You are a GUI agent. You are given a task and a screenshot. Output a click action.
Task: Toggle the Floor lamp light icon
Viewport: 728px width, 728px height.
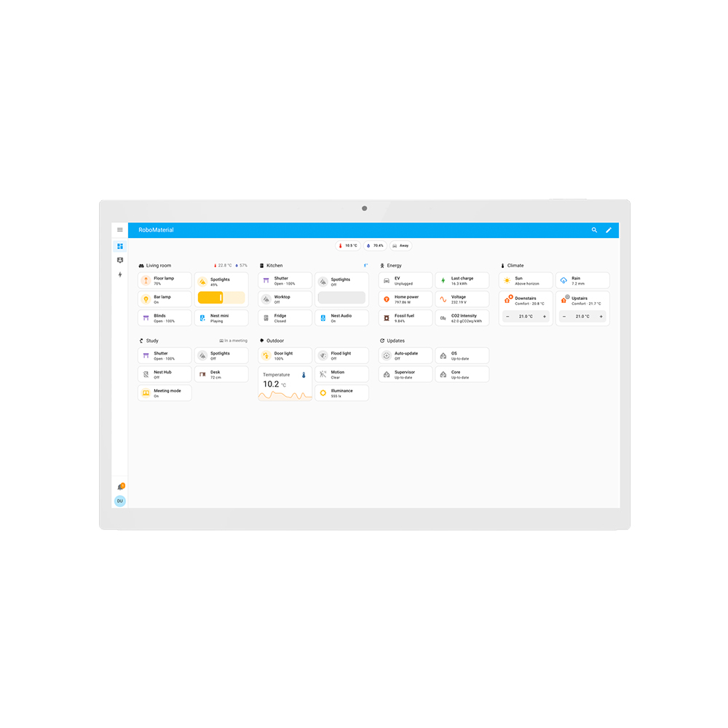(146, 280)
